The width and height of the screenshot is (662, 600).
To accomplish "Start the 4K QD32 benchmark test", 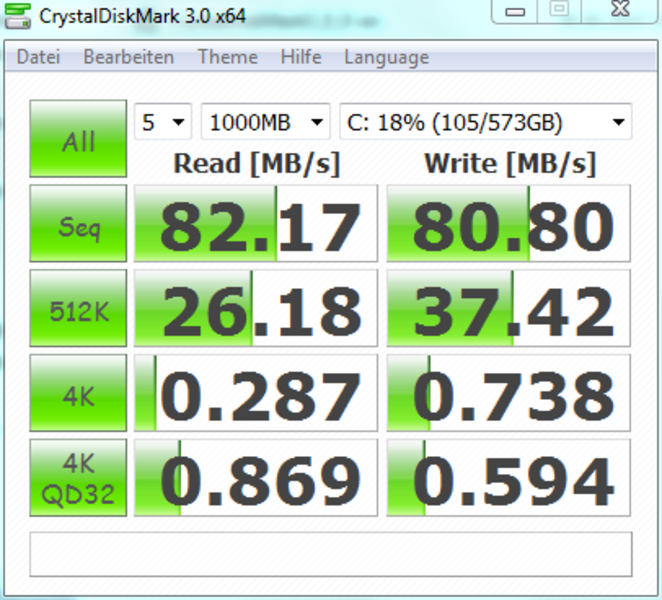I will [x=78, y=478].
